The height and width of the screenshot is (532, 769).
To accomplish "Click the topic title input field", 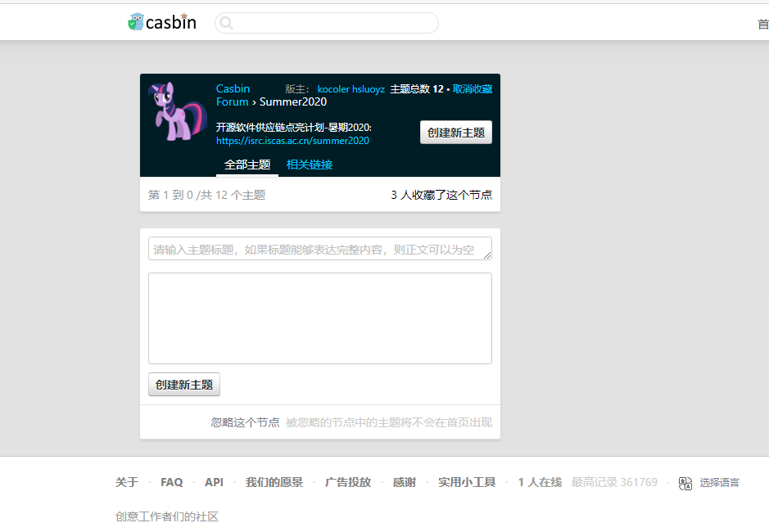I will pyautogui.click(x=319, y=248).
